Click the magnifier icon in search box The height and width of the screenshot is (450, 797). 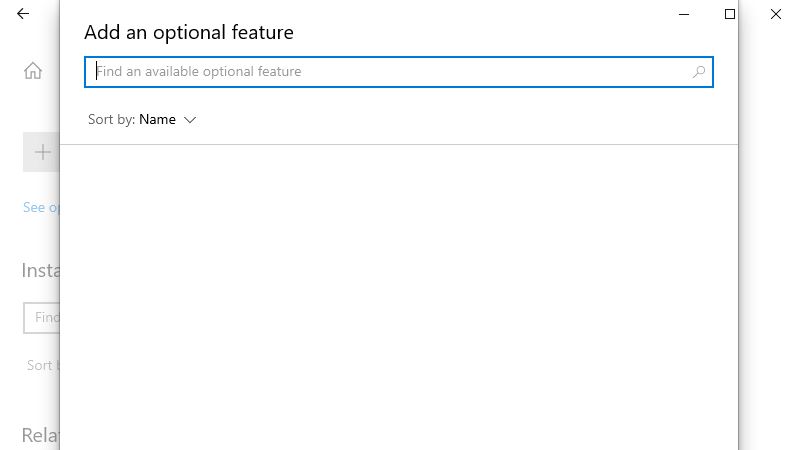(x=699, y=72)
